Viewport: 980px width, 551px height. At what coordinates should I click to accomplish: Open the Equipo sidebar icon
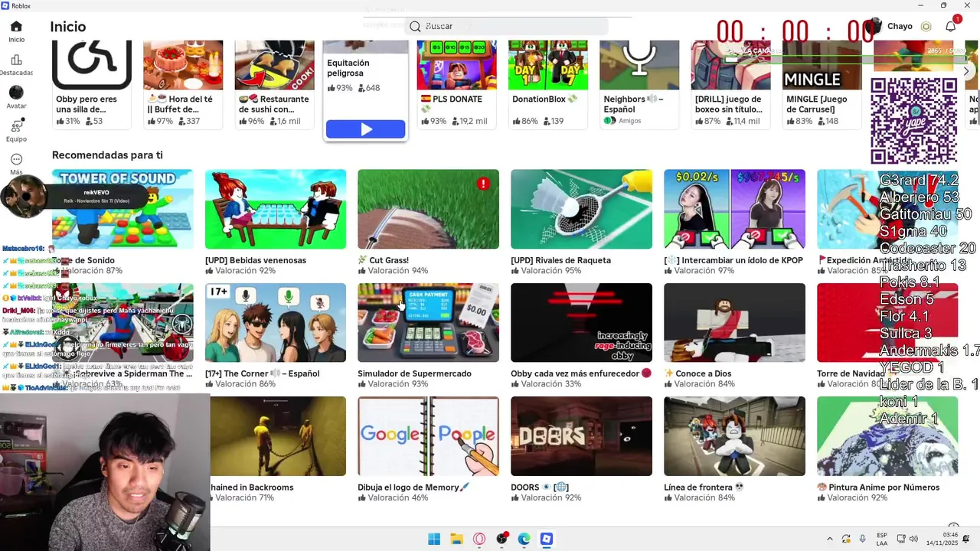pos(16,126)
